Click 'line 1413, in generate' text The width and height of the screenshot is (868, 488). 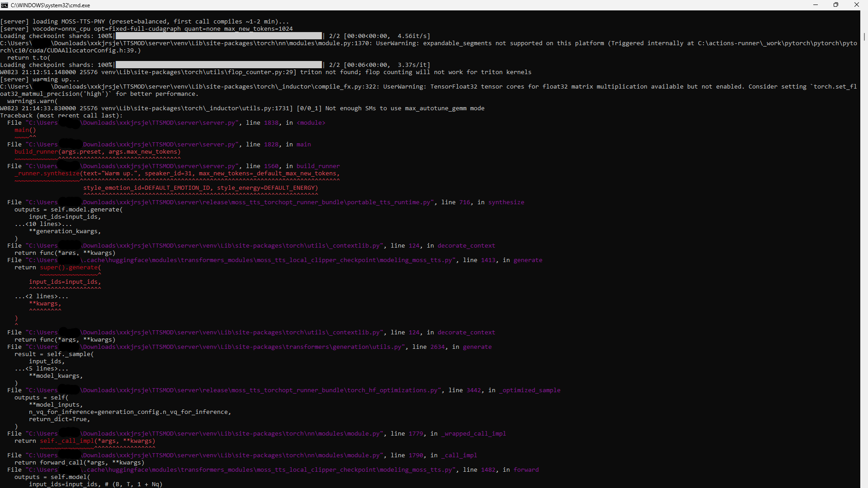tap(503, 260)
